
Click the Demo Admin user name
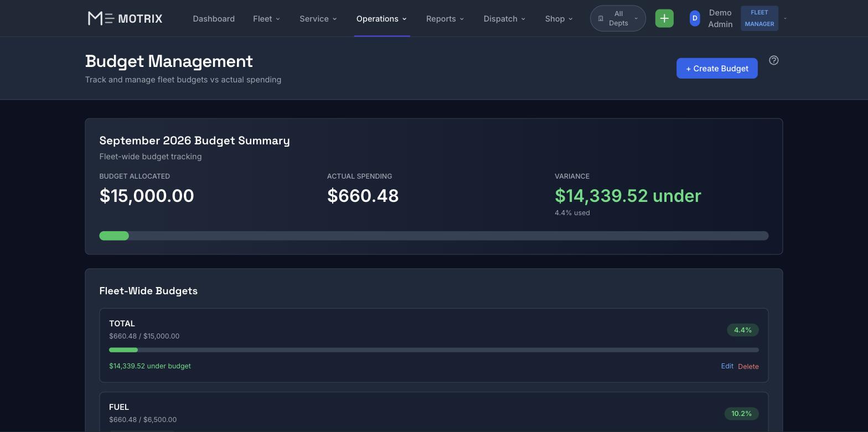click(720, 18)
